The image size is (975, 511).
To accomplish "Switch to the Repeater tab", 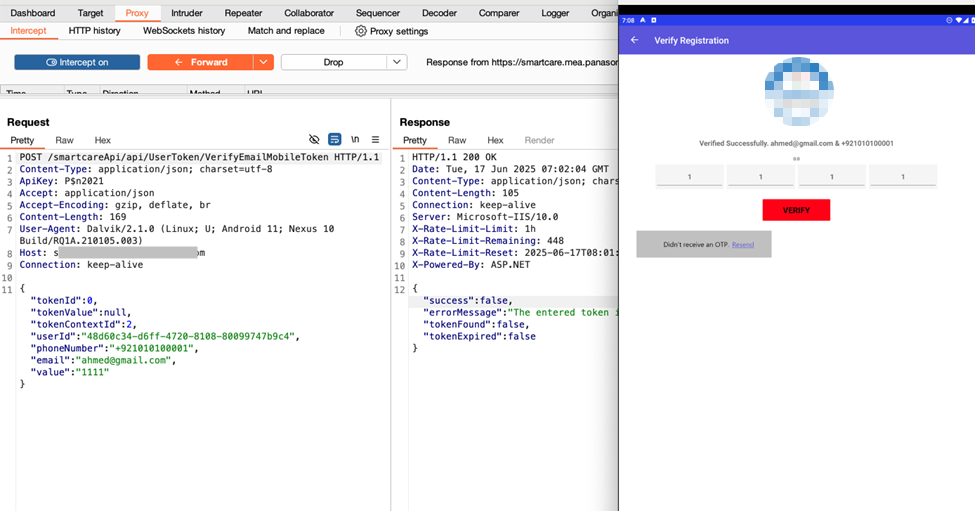I will pyautogui.click(x=243, y=13).
